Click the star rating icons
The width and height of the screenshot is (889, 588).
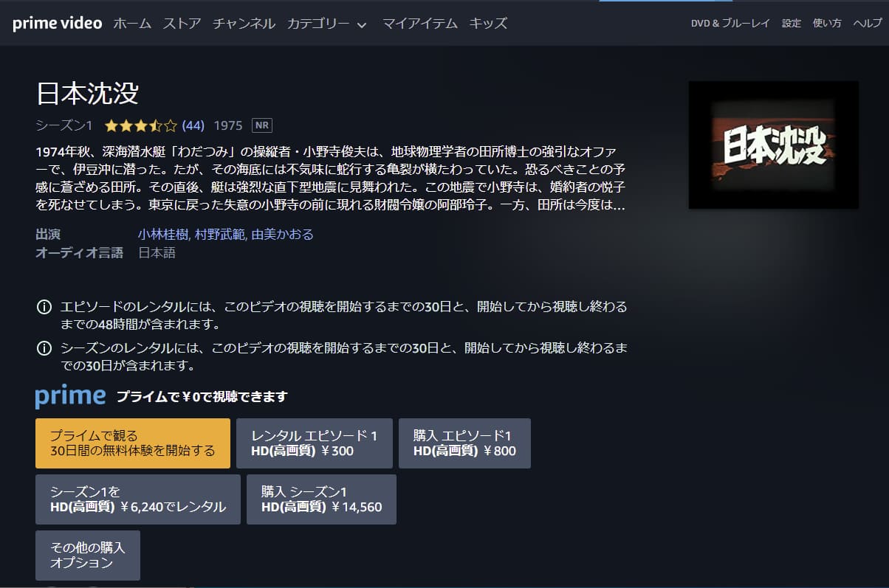141,125
